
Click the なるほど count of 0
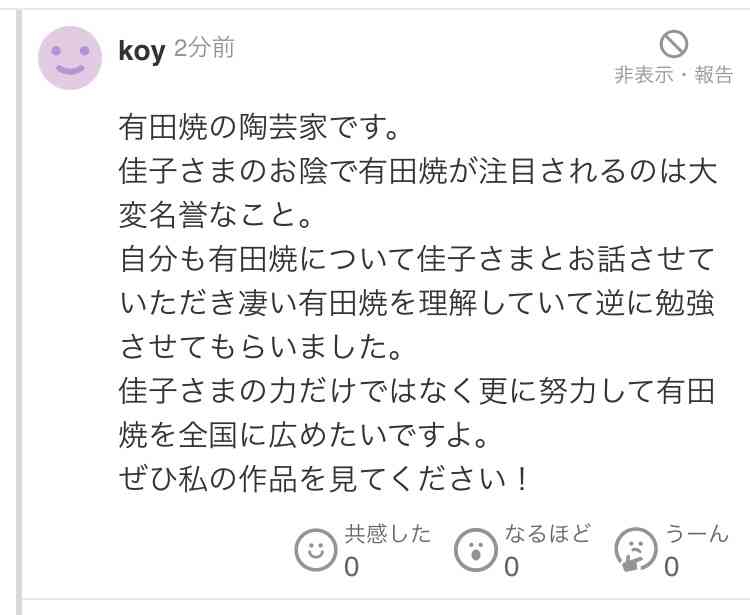click(511, 568)
